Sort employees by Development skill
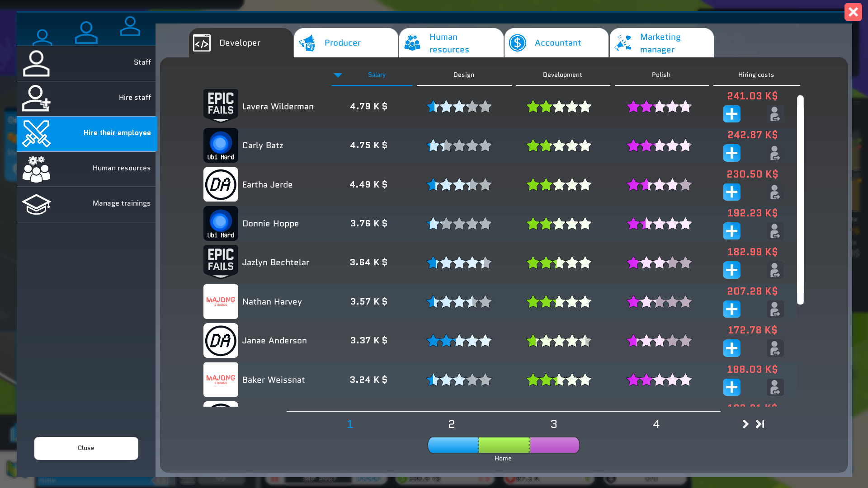The width and height of the screenshot is (868, 488). pyautogui.click(x=562, y=75)
